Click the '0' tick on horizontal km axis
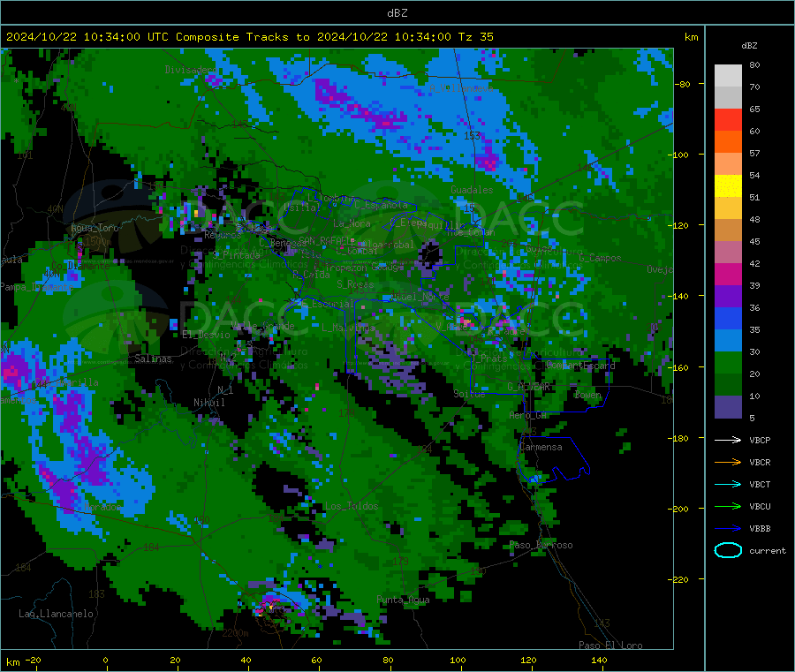Image resolution: width=795 pixels, height=672 pixels. point(105,660)
